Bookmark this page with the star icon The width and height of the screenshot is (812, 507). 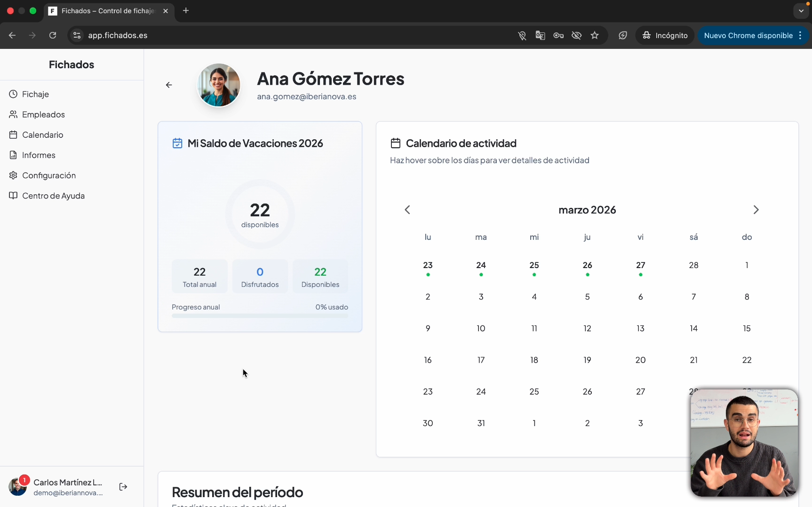coord(595,35)
